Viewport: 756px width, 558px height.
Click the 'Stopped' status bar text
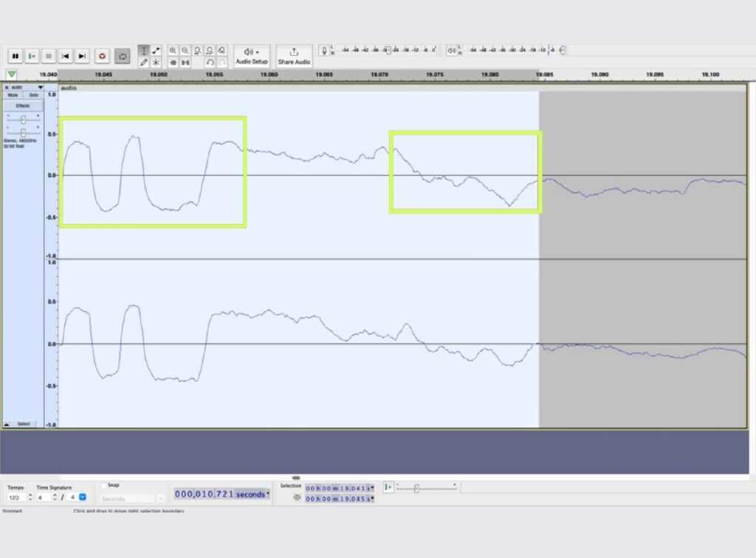[x=12, y=510]
